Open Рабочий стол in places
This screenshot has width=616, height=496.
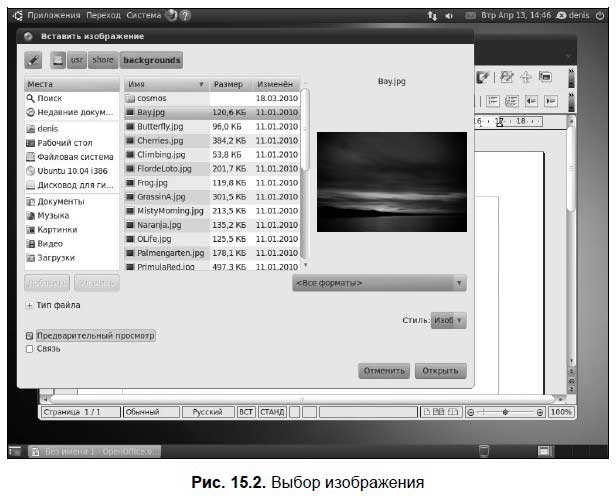72,143
